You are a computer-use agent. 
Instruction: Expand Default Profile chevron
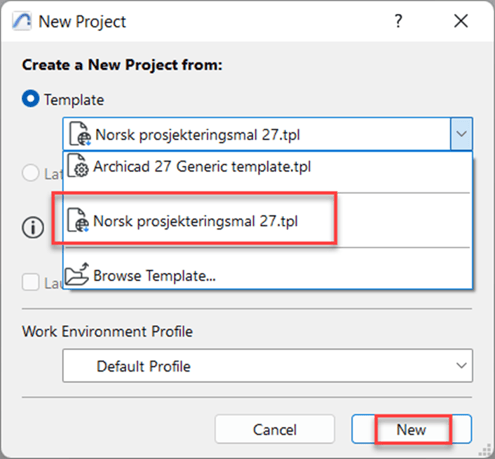461,366
